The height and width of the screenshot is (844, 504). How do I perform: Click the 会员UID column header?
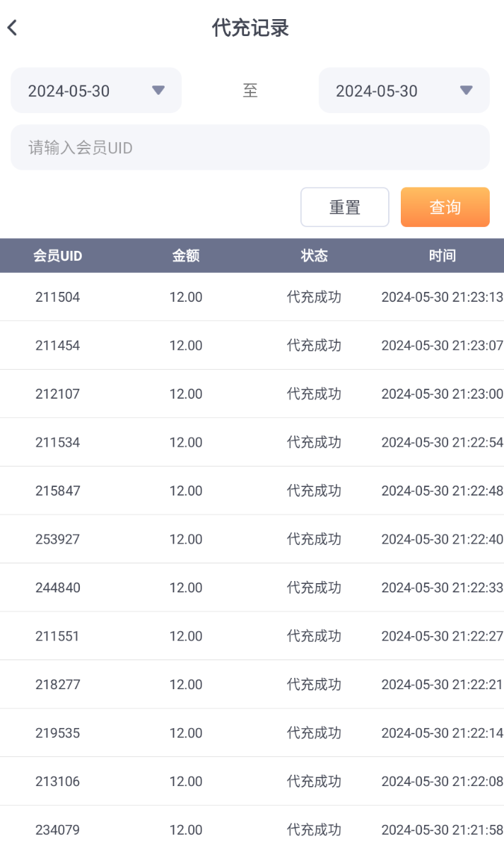click(58, 256)
